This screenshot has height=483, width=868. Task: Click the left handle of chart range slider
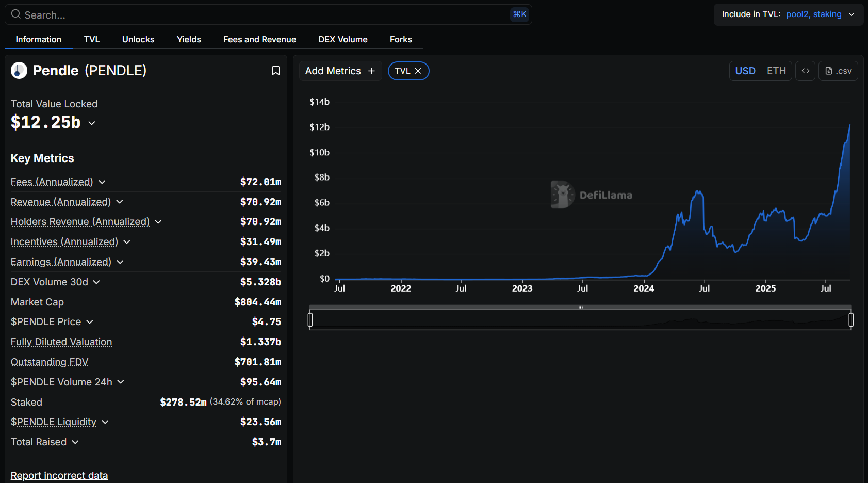[x=310, y=320]
